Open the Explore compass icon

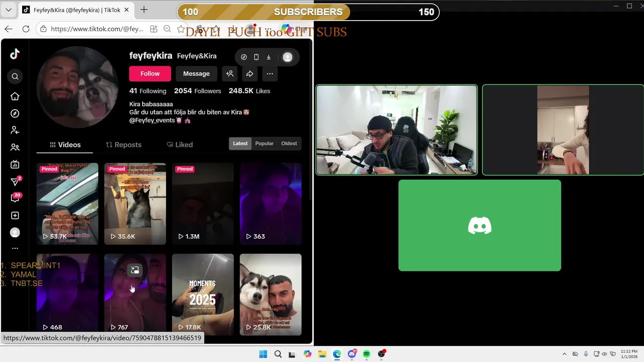coord(15,114)
